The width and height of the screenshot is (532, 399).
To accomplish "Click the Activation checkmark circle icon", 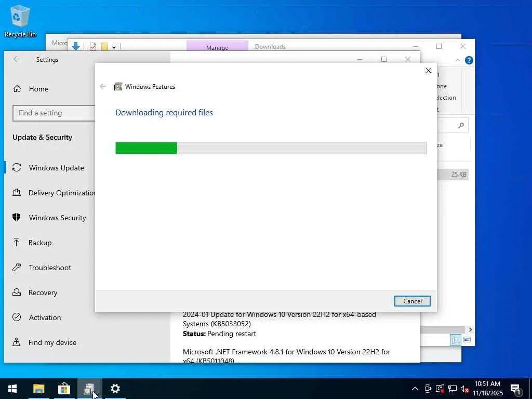I will [x=17, y=317].
